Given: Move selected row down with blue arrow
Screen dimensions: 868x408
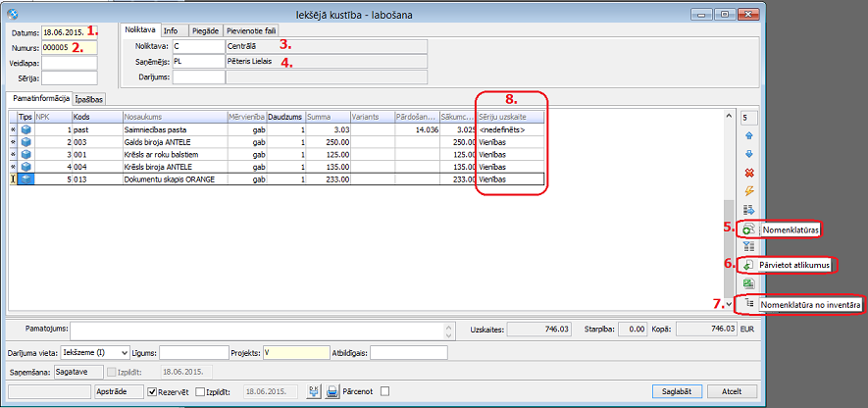Looking at the screenshot, I should [749, 154].
